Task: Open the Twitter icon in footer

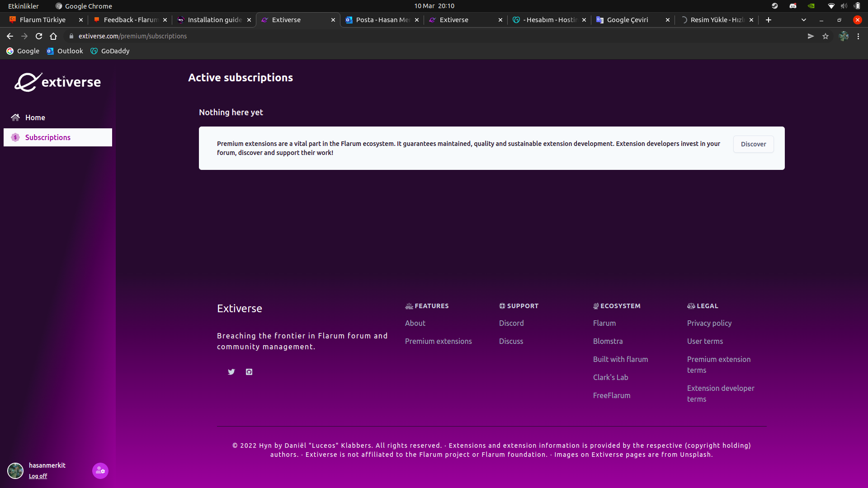Action: pos(231,372)
